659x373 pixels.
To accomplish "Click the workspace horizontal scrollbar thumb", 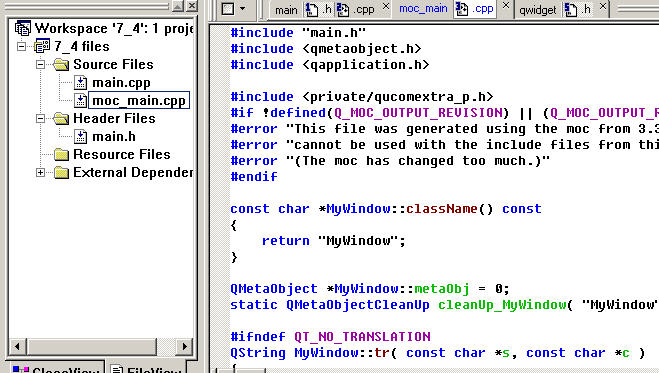I will tap(92, 347).
